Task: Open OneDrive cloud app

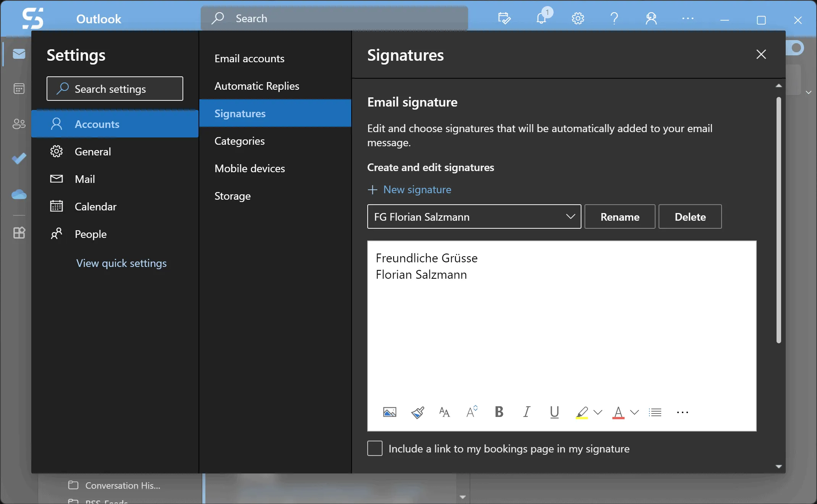Action: (19, 194)
